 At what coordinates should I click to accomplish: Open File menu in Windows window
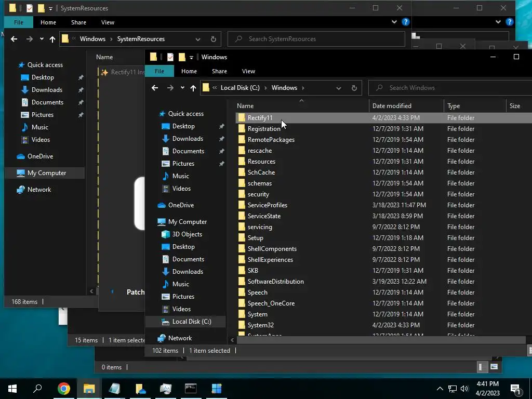pos(159,71)
